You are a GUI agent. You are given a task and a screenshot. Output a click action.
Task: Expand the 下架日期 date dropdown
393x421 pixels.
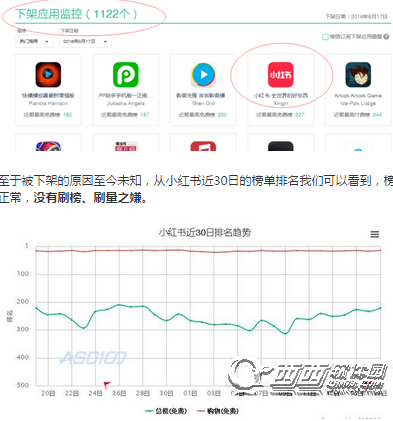point(85,41)
